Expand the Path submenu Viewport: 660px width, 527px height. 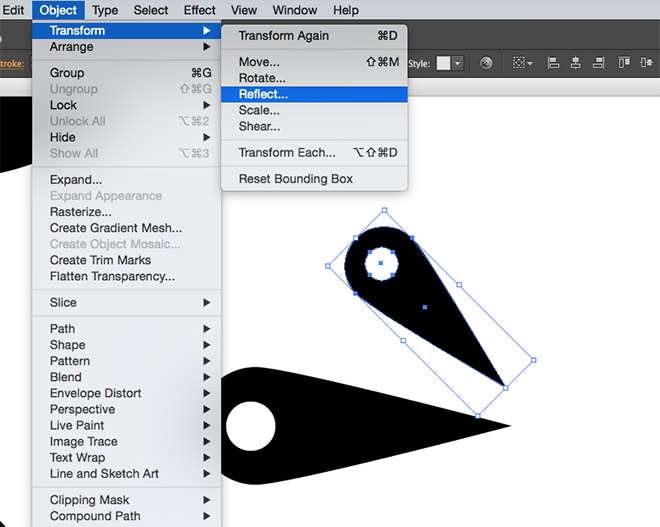(x=127, y=329)
